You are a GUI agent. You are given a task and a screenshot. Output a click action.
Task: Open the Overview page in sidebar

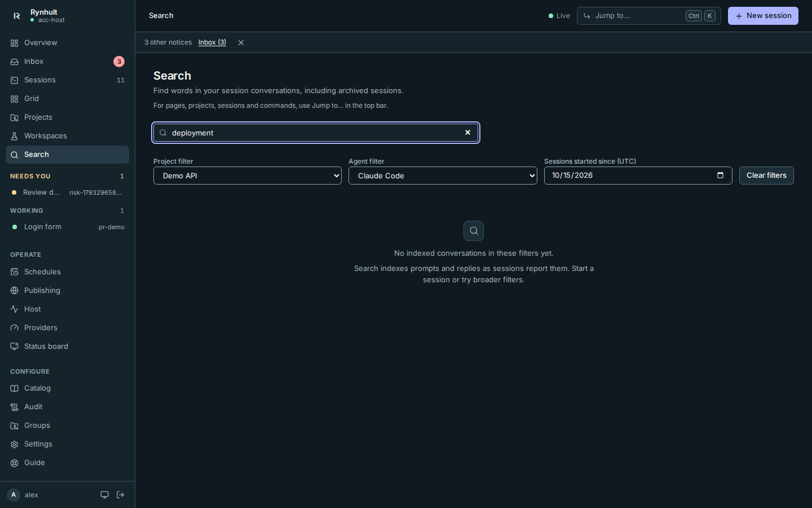pos(67,43)
